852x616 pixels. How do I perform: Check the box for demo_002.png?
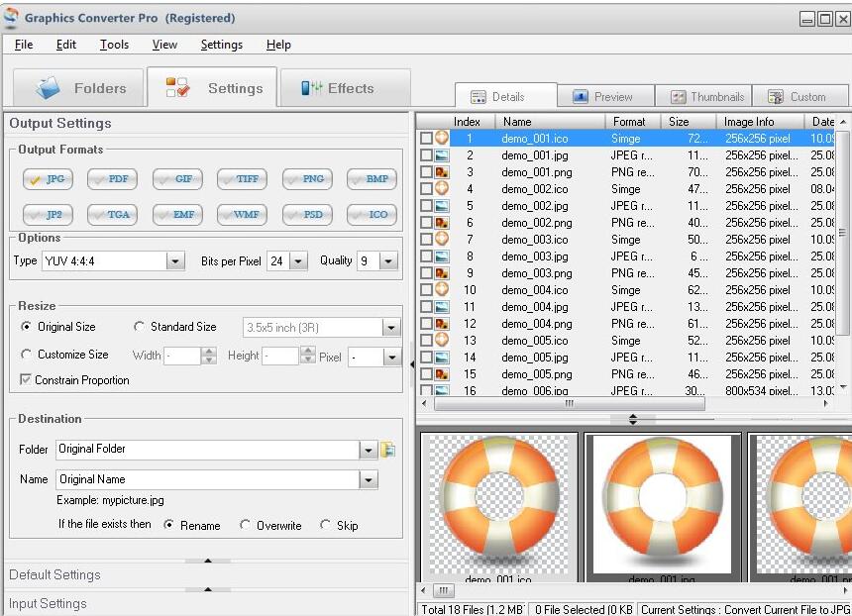(x=427, y=222)
